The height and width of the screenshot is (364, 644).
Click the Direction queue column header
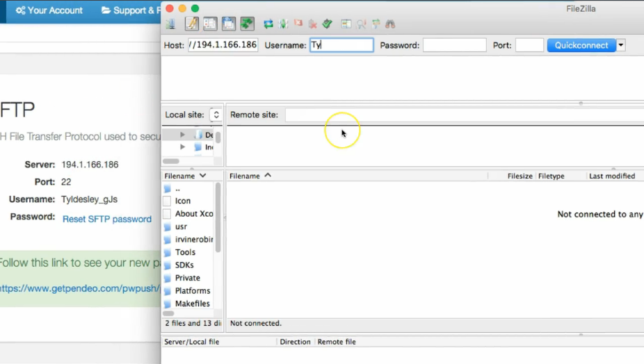point(295,342)
